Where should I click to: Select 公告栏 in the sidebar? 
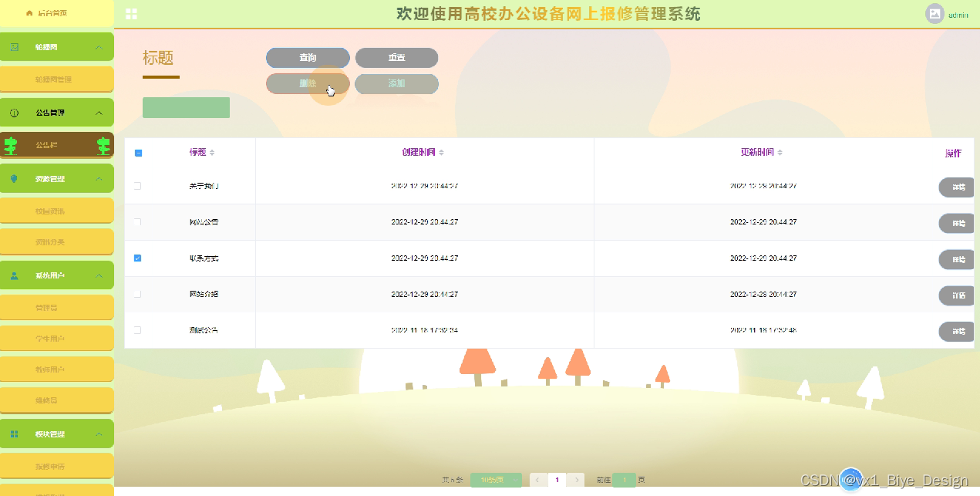point(57,145)
